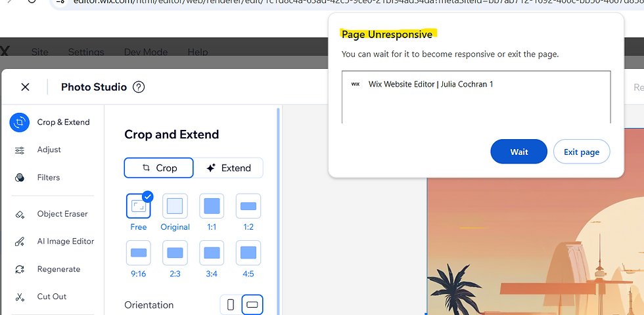Click the Crop and Extend heading
This screenshot has width=644, height=315.
tap(172, 135)
